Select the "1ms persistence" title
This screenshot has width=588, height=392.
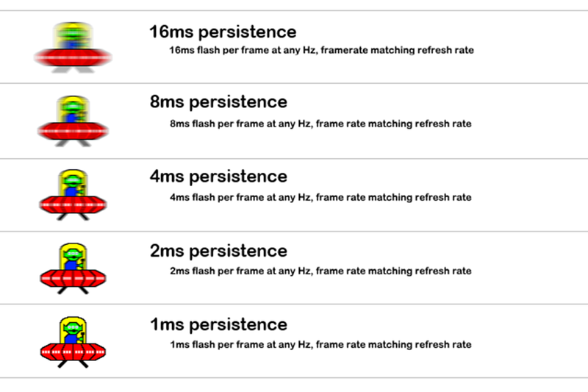click(x=218, y=324)
